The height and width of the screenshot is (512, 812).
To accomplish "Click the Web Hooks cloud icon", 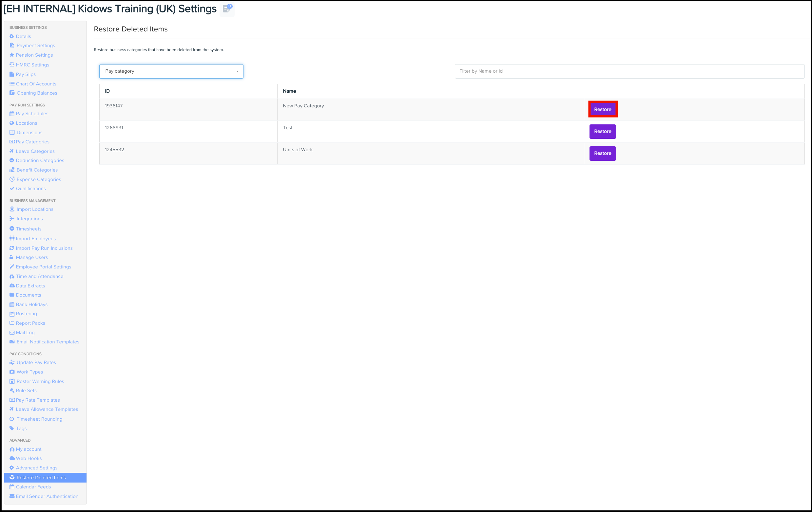I will (x=12, y=458).
